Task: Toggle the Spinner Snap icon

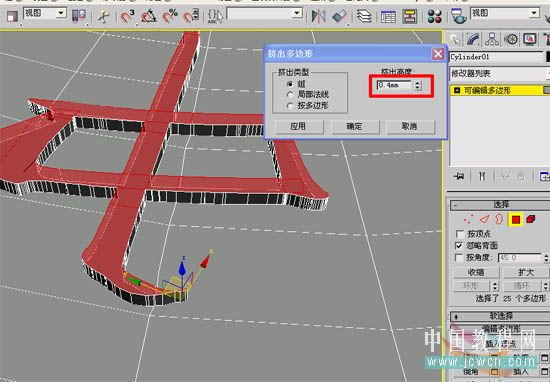Action: pos(191,16)
